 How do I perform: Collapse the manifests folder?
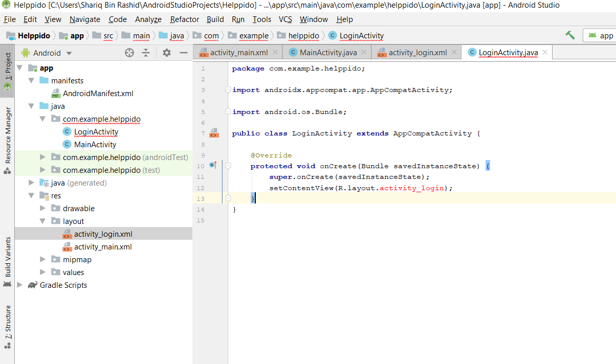(x=31, y=81)
